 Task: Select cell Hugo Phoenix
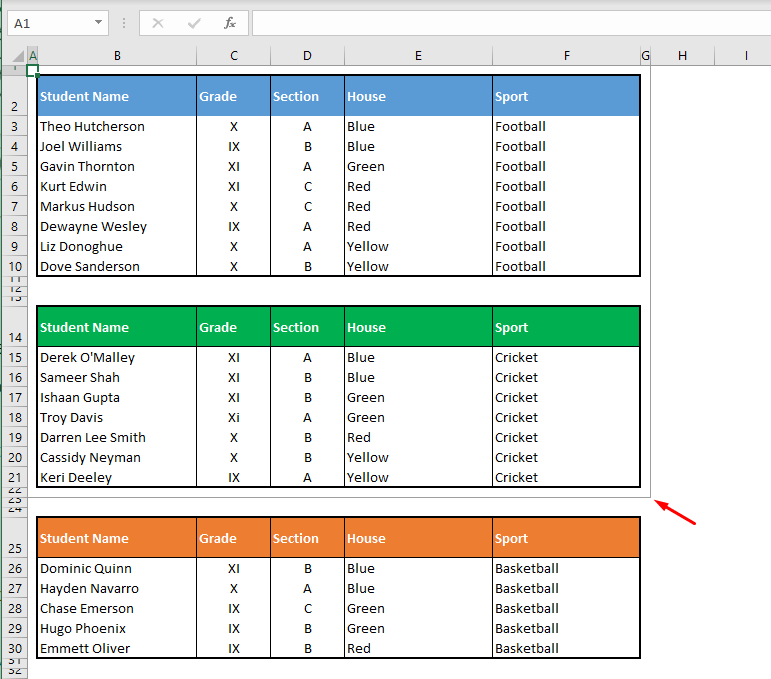[117, 628]
